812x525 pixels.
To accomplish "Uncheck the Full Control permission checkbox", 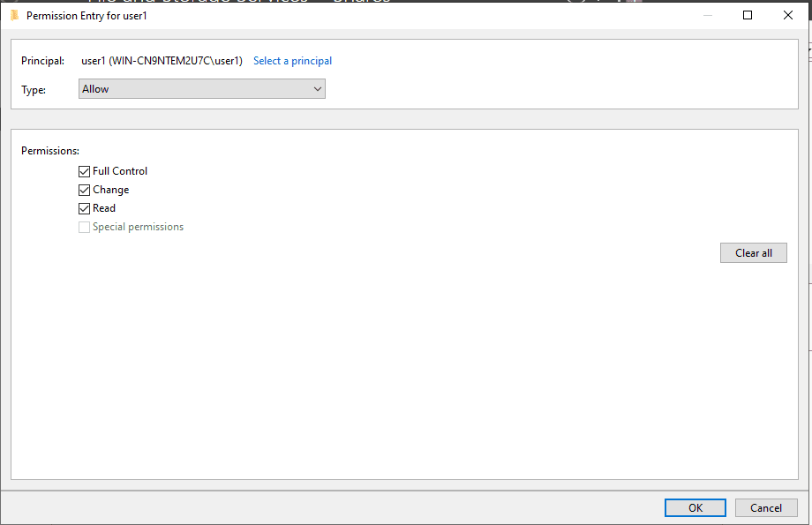I will pyautogui.click(x=85, y=171).
